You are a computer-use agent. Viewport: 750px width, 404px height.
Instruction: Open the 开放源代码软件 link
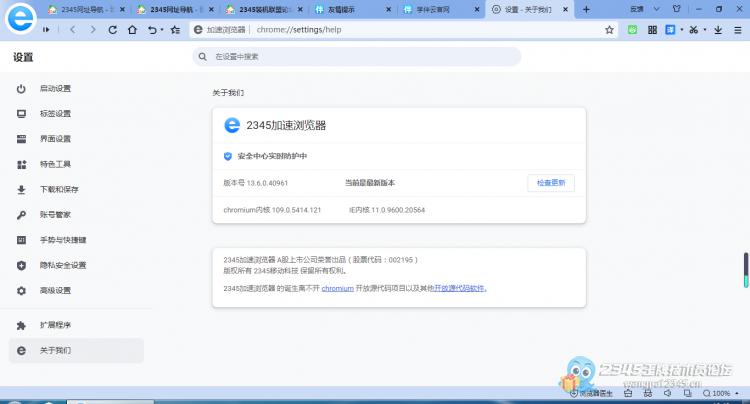click(x=459, y=288)
